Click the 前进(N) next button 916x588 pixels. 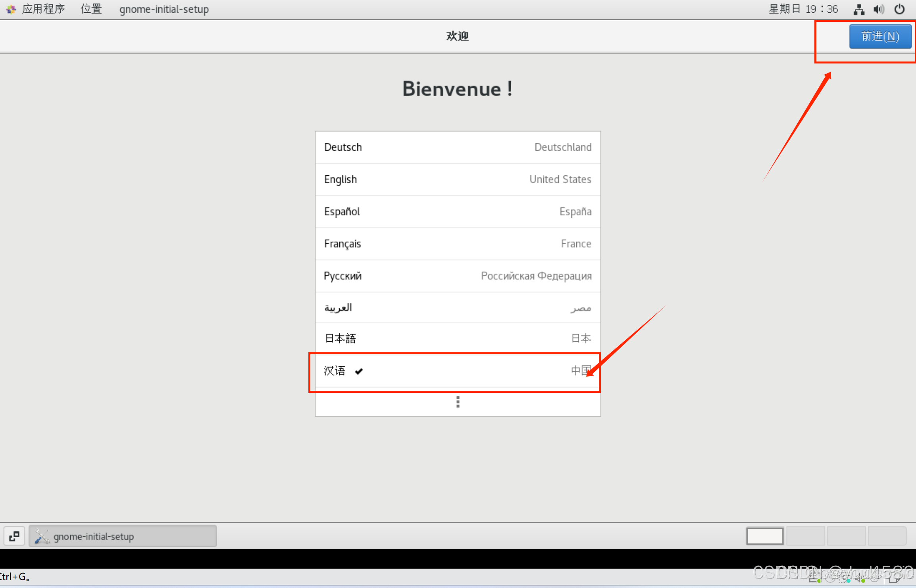point(880,37)
